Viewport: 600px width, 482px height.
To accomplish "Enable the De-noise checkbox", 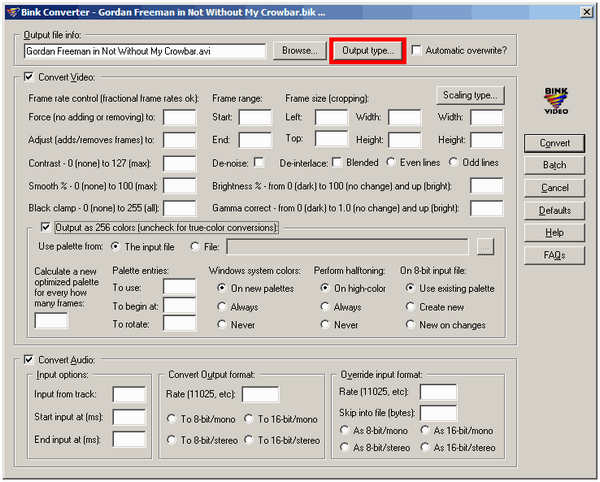I will tap(259, 163).
